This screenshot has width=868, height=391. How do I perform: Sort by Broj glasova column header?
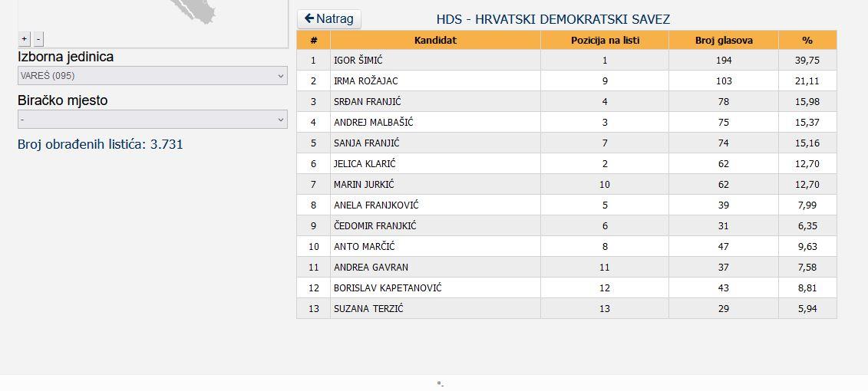click(x=724, y=40)
